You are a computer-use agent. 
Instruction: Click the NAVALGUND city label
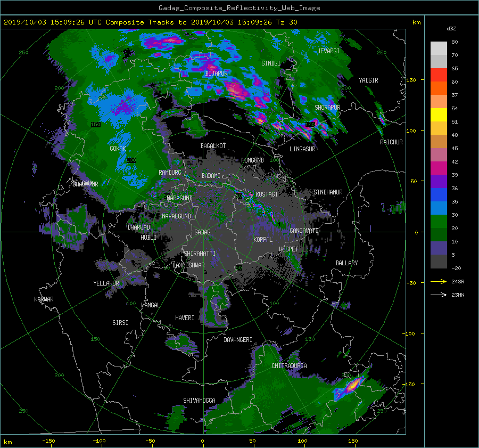pyautogui.click(x=176, y=216)
